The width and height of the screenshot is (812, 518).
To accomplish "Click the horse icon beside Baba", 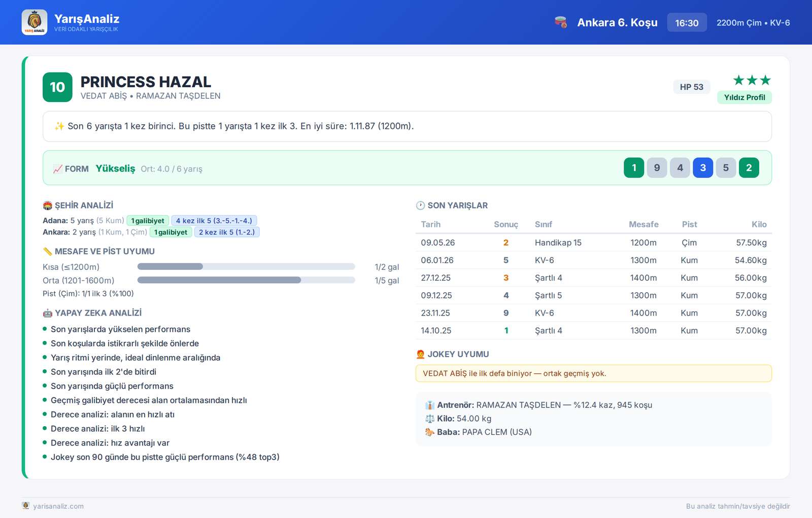I will (430, 432).
